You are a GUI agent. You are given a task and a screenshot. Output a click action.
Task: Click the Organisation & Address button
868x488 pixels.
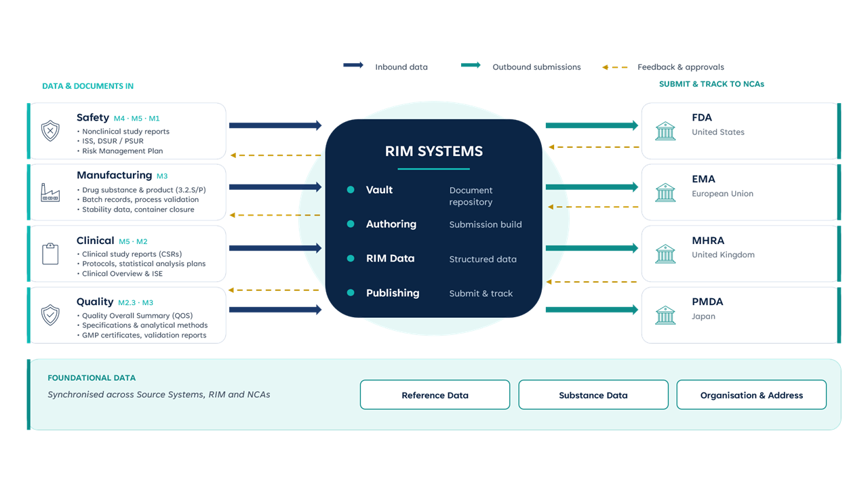click(751, 395)
